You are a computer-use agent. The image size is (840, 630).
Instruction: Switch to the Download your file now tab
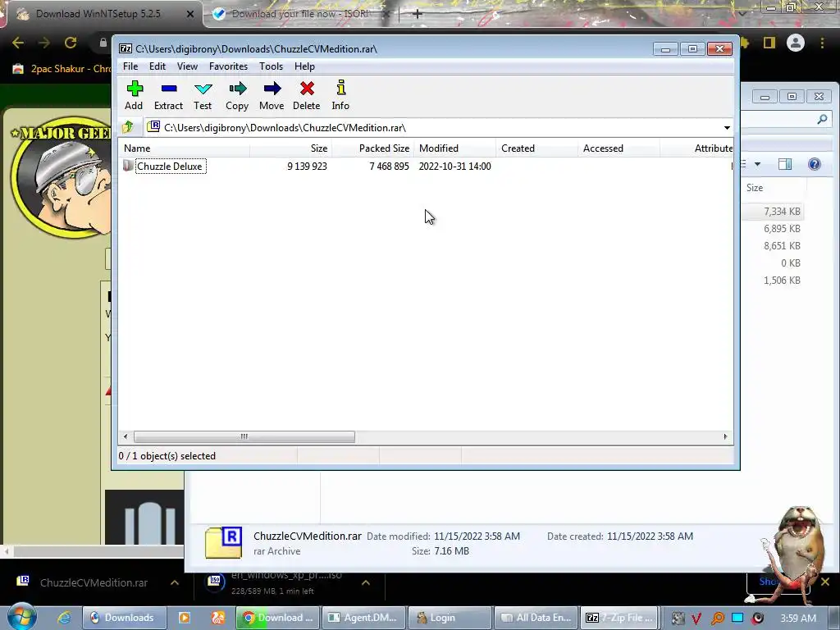tap(300, 14)
